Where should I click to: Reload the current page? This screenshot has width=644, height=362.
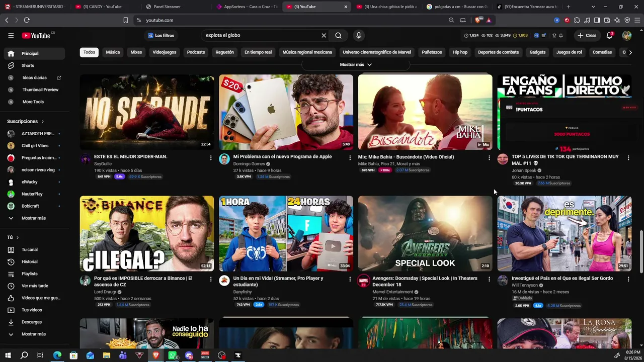point(27,20)
